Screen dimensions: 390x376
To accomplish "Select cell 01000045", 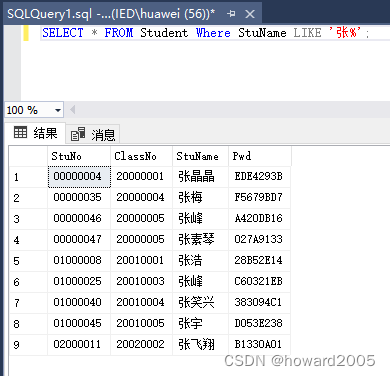I will 79,324.
